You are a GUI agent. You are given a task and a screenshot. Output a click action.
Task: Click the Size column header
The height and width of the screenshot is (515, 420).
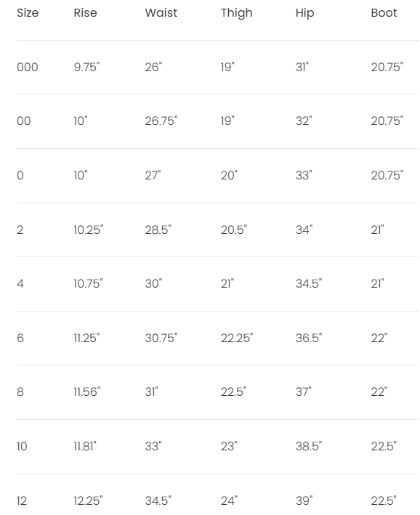pos(28,13)
